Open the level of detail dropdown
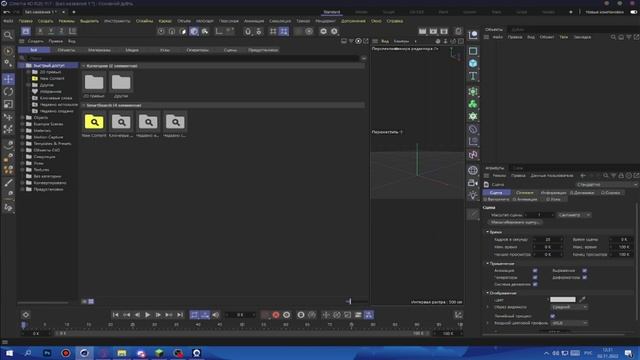Screen dimensions: 640x360 pyautogui.click(x=569, y=307)
